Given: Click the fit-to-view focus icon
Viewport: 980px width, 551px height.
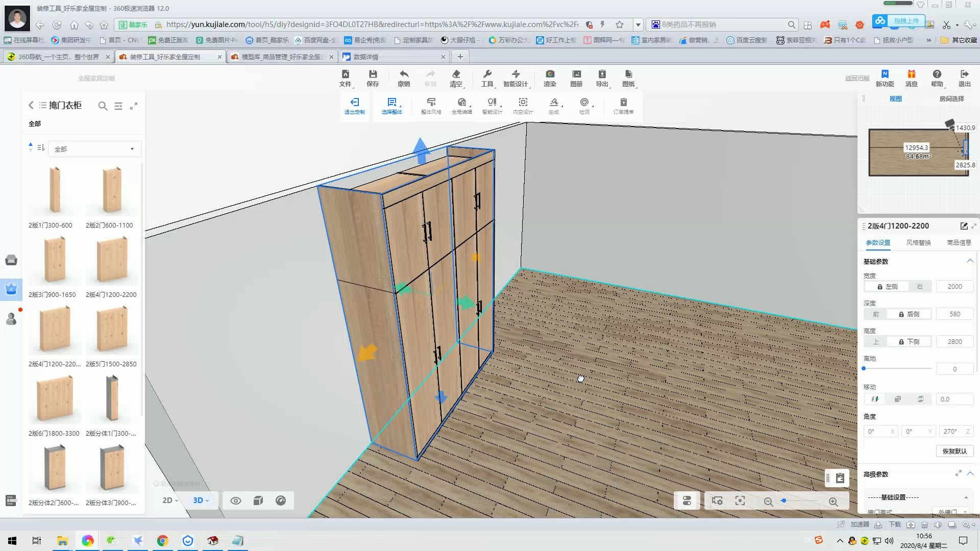Looking at the screenshot, I should click(x=740, y=501).
